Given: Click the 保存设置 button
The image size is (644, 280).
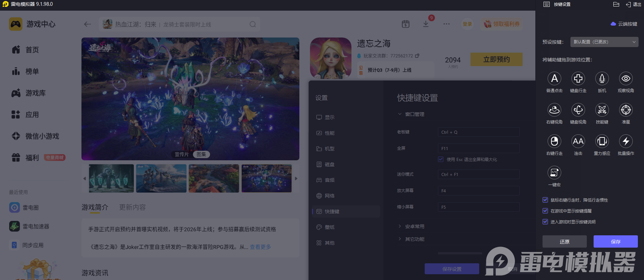Looking at the screenshot, I should tap(452, 269).
